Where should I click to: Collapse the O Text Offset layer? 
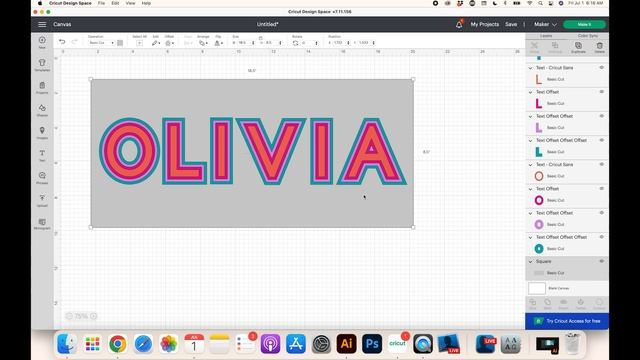coord(531,189)
